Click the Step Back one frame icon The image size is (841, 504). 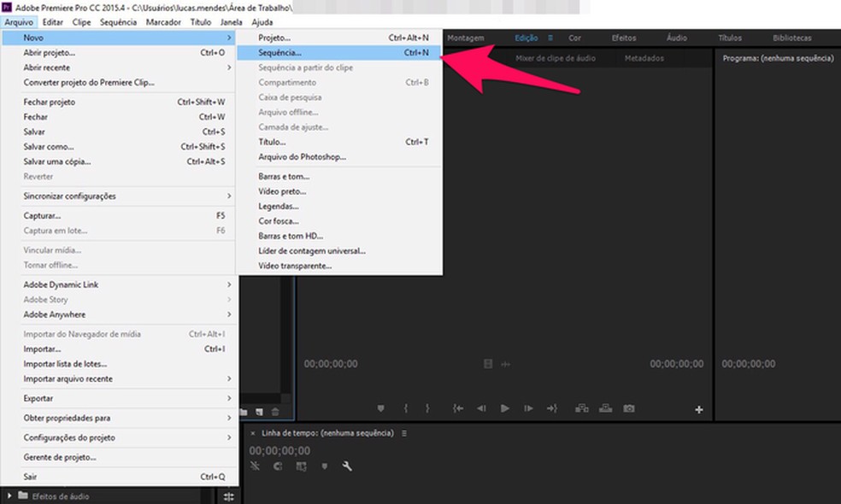click(x=482, y=409)
